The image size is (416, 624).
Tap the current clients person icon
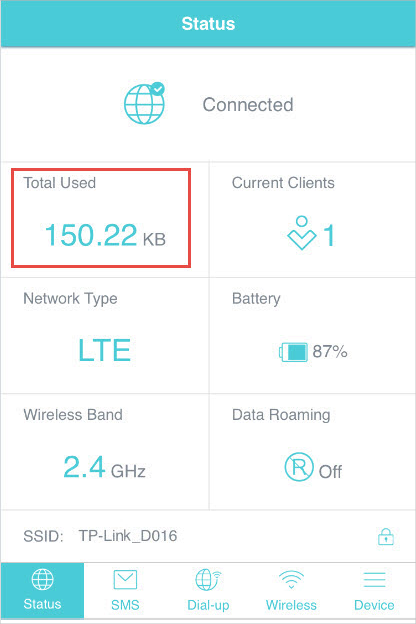tap(302, 233)
